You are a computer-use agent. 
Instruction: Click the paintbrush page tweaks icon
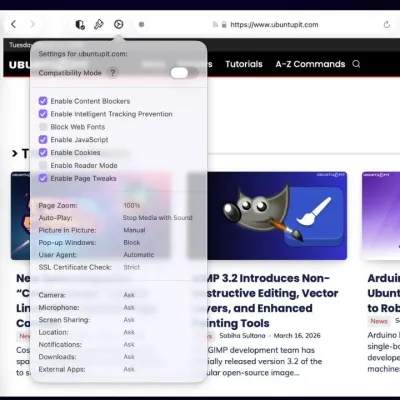99,24
